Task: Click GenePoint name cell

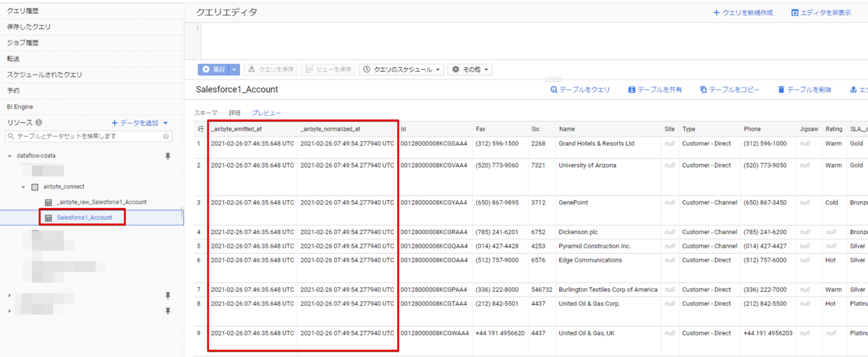Action: click(x=574, y=202)
